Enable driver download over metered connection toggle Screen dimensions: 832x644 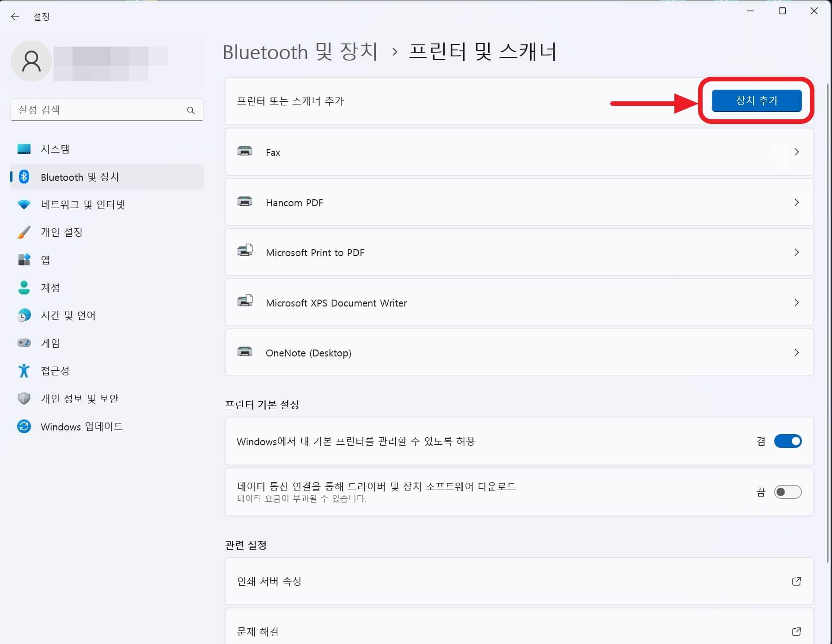pyautogui.click(x=788, y=492)
